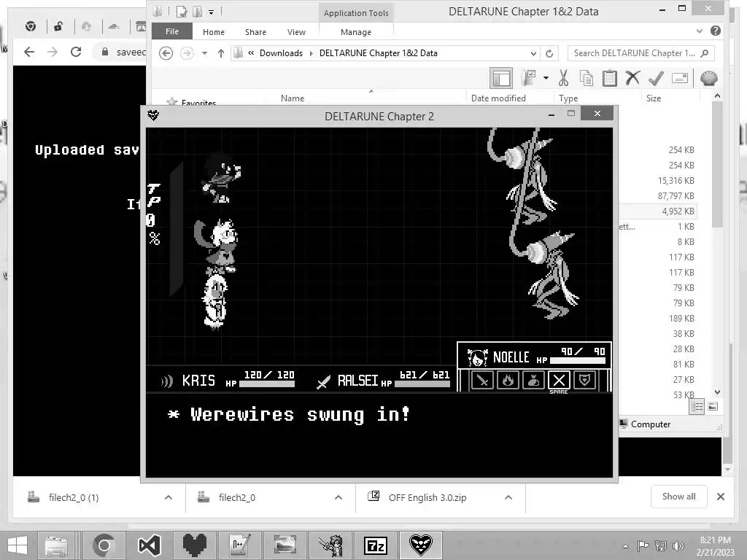
Task: Open Explorer recent locations dropdown
Action: pos(204,53)
